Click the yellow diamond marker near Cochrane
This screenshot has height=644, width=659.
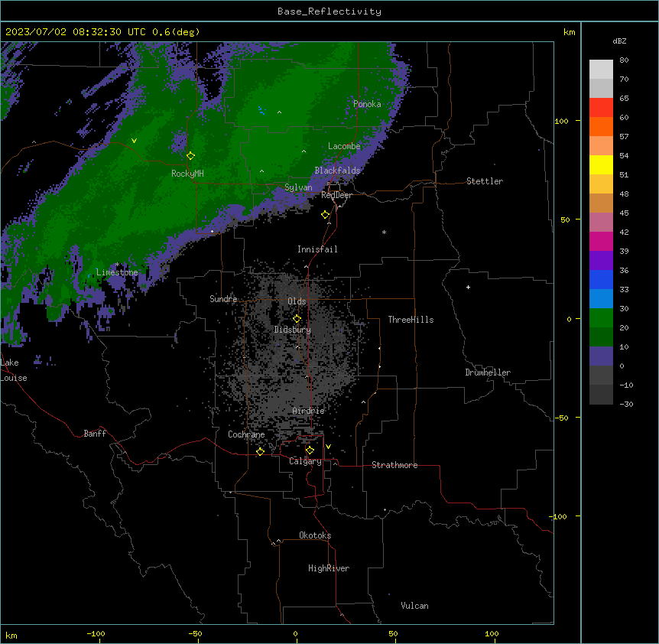click(x=260, y=451)
